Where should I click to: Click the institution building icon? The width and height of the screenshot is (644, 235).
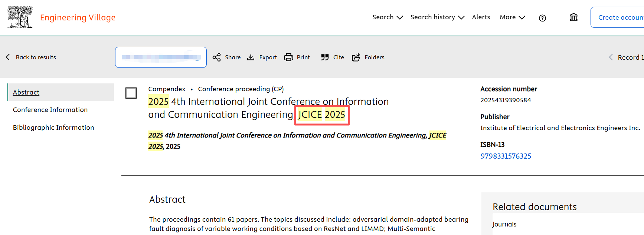tap(573, 17)
